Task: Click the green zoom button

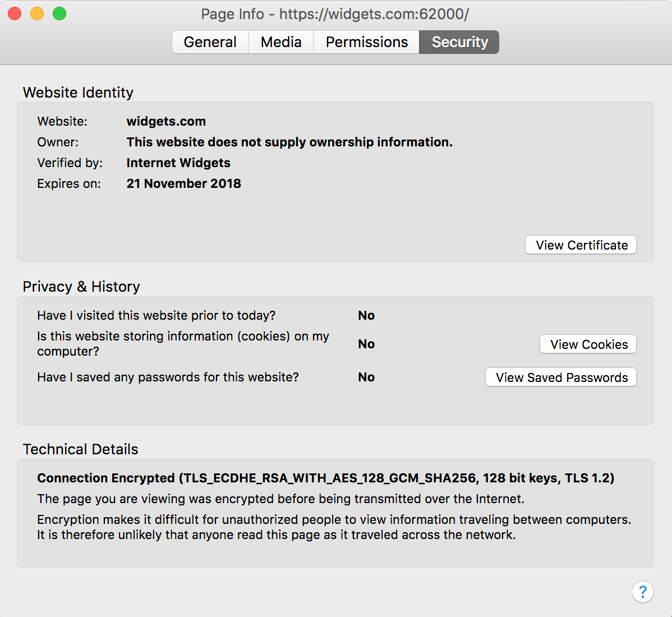Action: coord(58,14)
